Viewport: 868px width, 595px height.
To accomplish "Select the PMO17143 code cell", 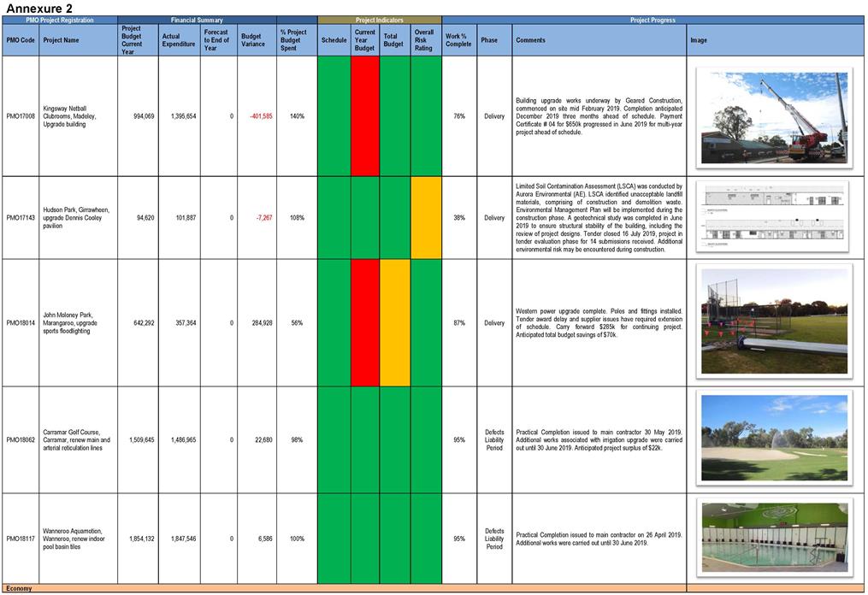I will 21,218.
